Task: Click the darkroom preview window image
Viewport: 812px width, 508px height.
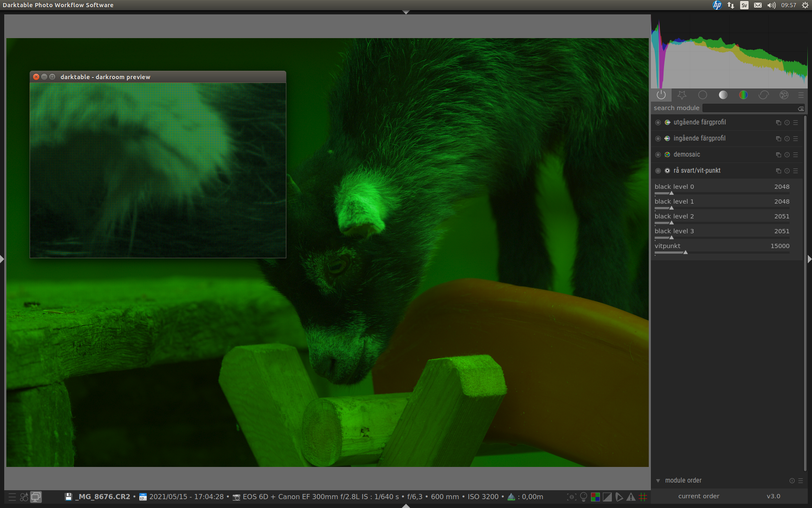Action: tap(158, 170)
